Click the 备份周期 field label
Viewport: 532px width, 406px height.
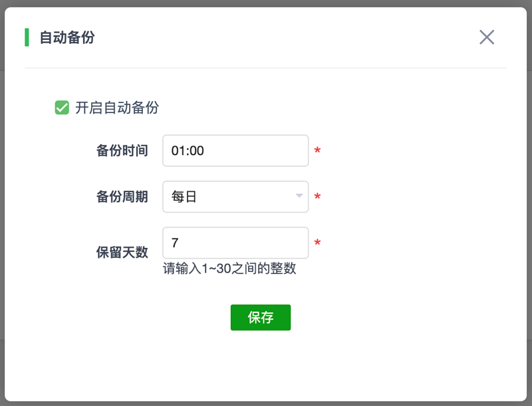click(122, 197)
